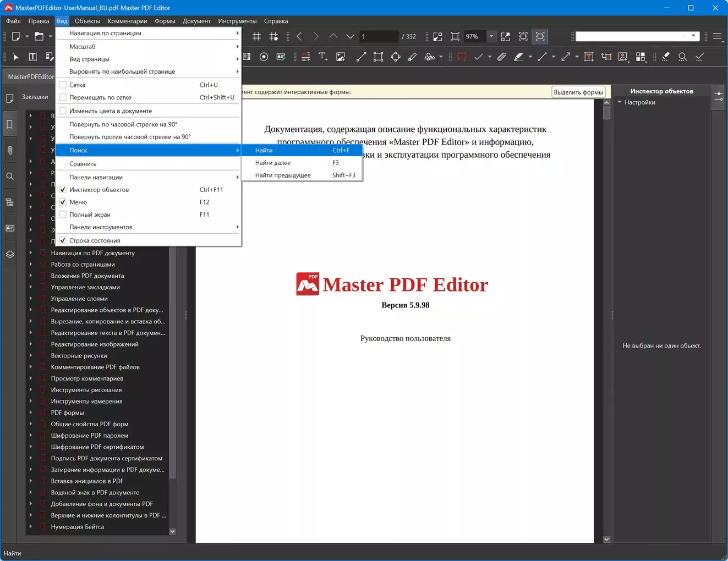Click the document vertical scrollbar down arrow

click(x=606, y=539)
